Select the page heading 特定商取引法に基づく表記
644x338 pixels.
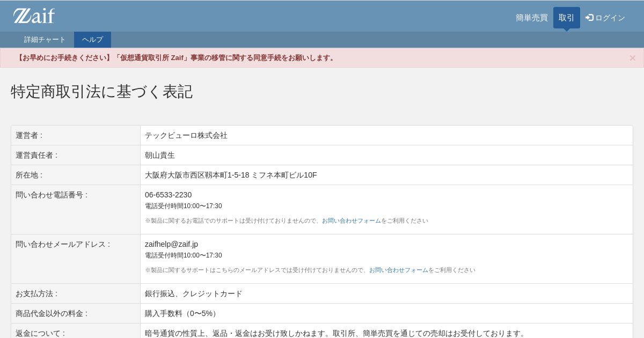click(x=102, y=91)
